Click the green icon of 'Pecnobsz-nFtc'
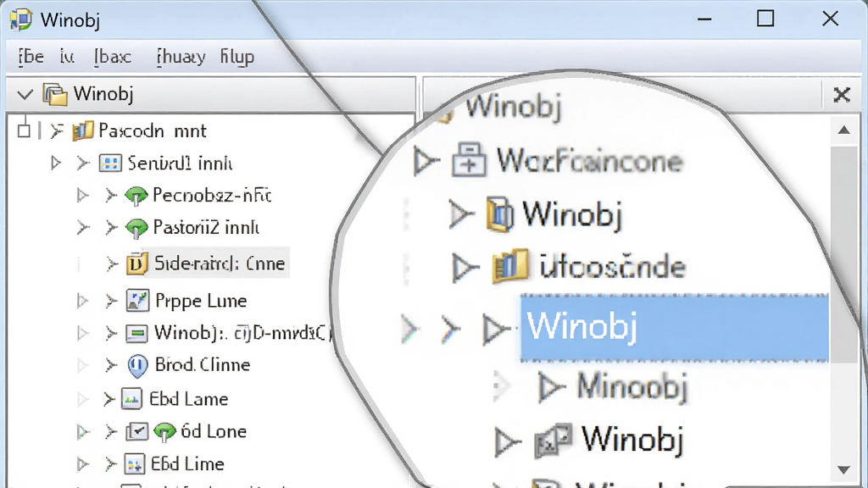Screen dimensions: 868x488 pos(136,196)
